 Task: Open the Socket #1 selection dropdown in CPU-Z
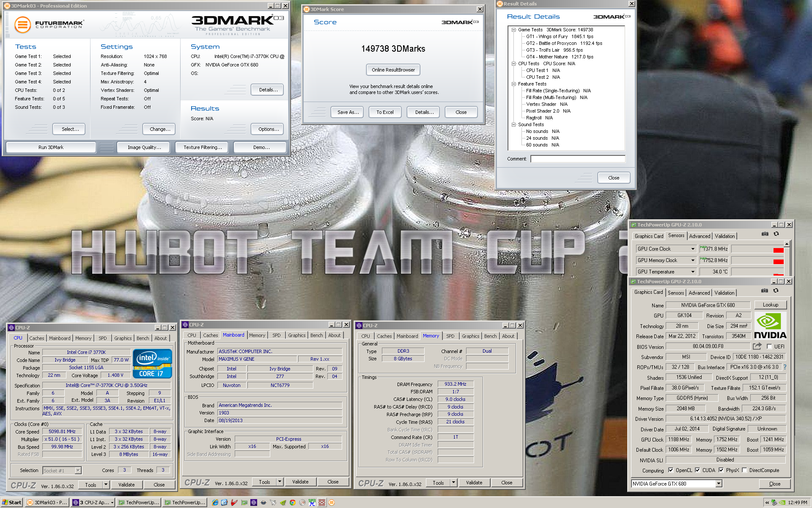tap(78, 470)
